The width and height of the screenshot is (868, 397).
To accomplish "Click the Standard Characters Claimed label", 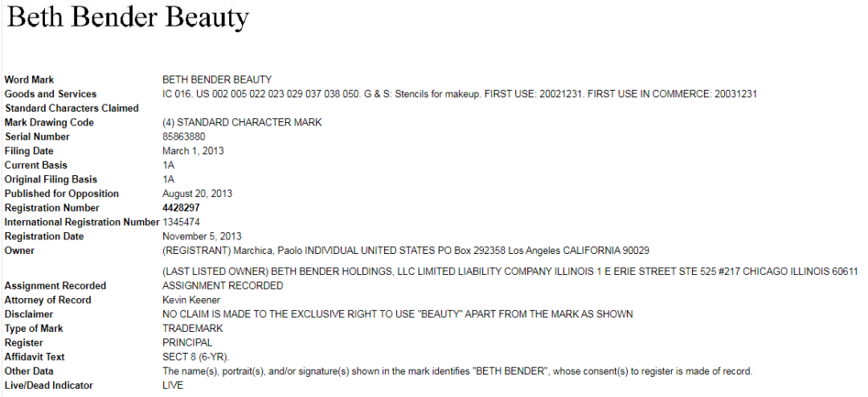I will click(72, 108).
